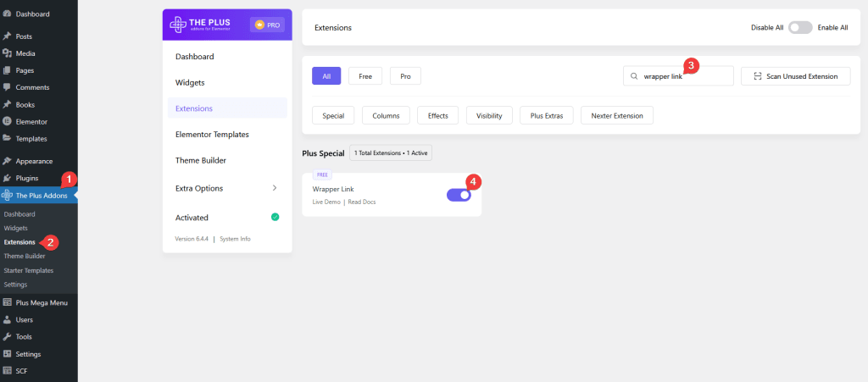Viewport: 868px width, 382px height.
Task: Open Dashboard submenu under The Plus Addons
Action: [19, 214]
